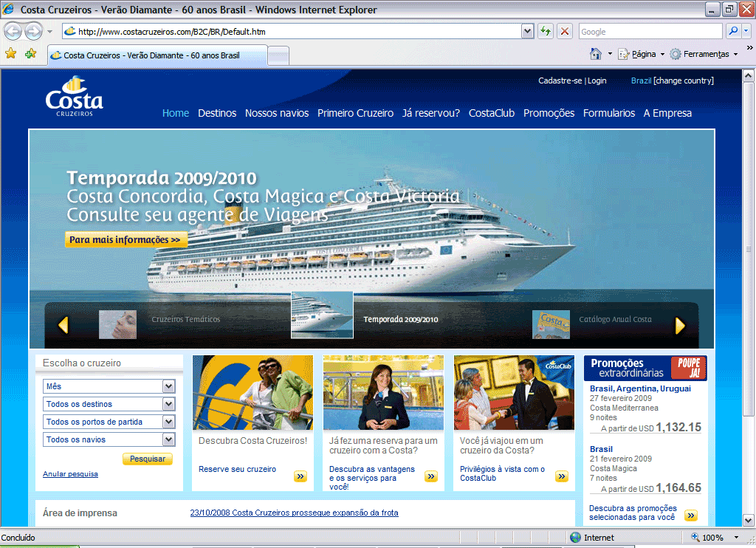Click the CostaClub waiter photo
Screen dimensions: 756x548
click(x=514, y=393)
